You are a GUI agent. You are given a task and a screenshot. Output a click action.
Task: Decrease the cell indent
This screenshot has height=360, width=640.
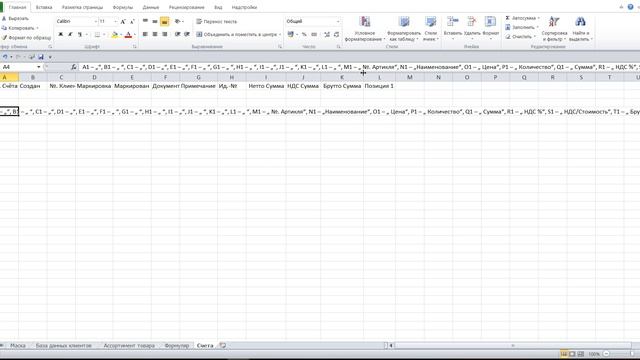[x=177, y=34]
